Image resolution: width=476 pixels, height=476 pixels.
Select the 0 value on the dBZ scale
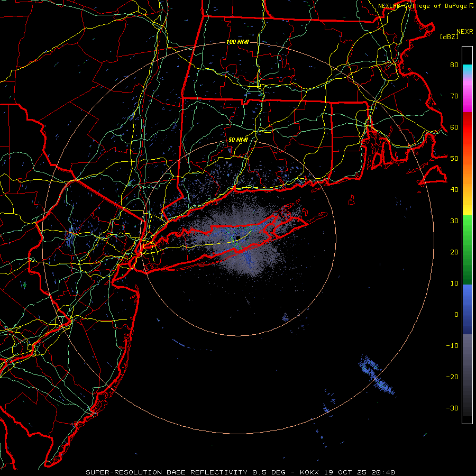pos(456,315)
